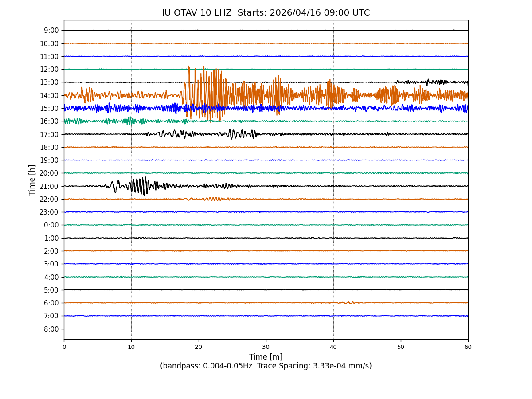Click the "60" minute tick on x-axis
Viewport: 532px width, 399px height.
pyautogui.click(x=468, y=347)
